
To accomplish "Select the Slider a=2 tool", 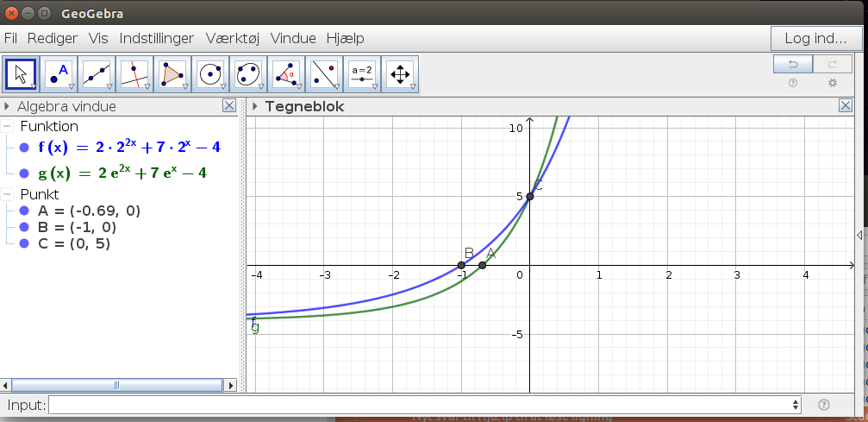I will click(x=362, y=74).
